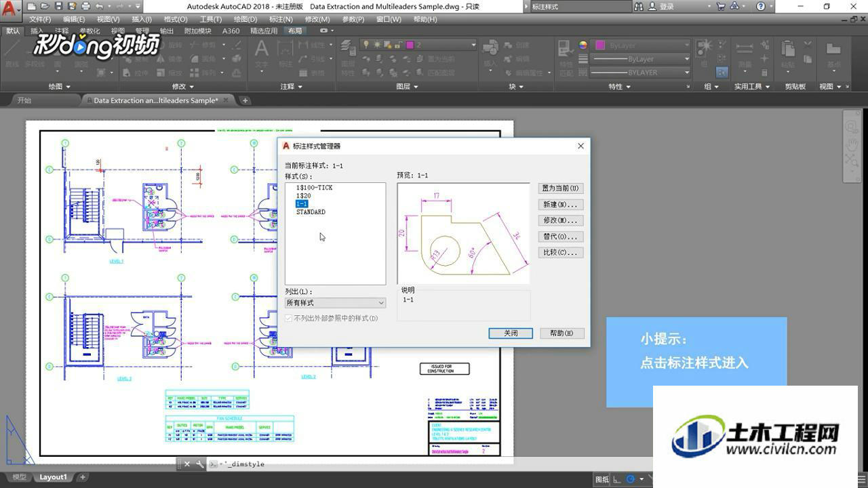The width and height of the screenshot is (868, 488).
Task: Click the 关闭 button in dialog
Action: [511, 333]
